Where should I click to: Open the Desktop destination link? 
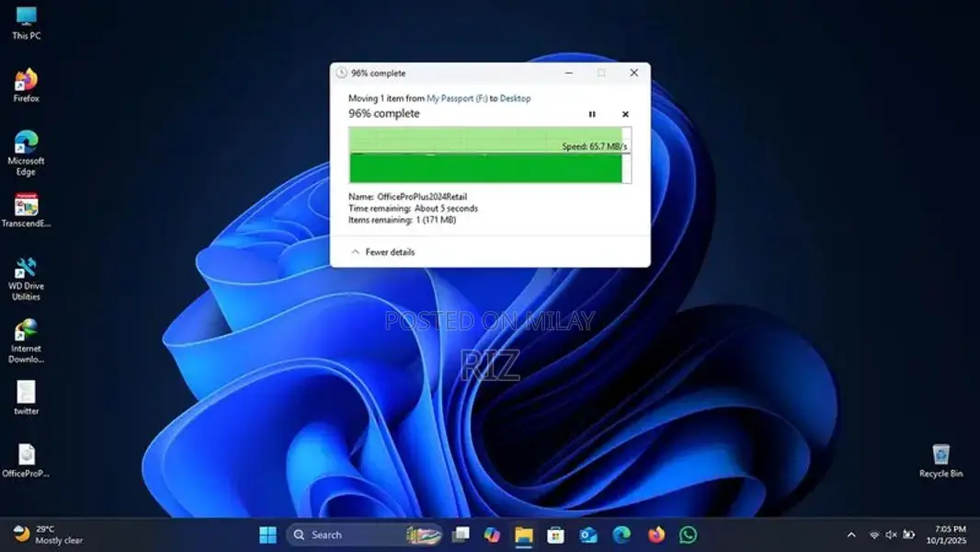pyautogui.click(x=515, y=98)
